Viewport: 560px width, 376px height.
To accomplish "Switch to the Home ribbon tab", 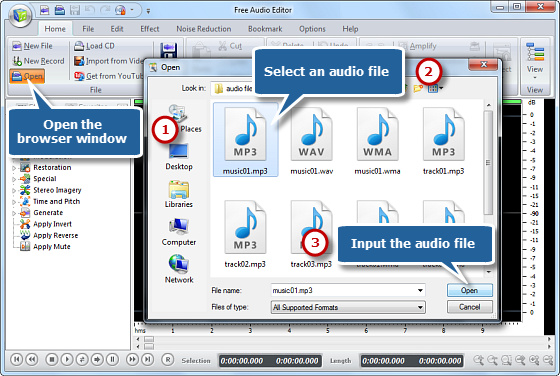I will pyautogui.click(x=55, y=29).
